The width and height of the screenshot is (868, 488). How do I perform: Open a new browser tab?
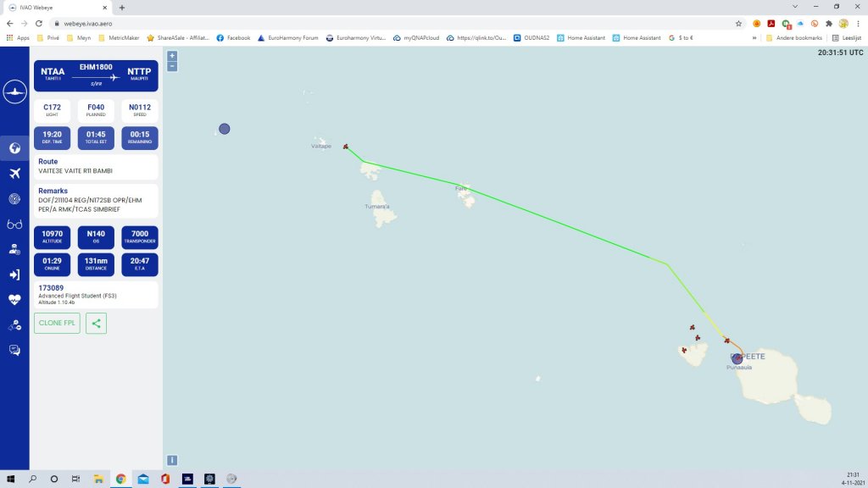click(x=122, y=8)
